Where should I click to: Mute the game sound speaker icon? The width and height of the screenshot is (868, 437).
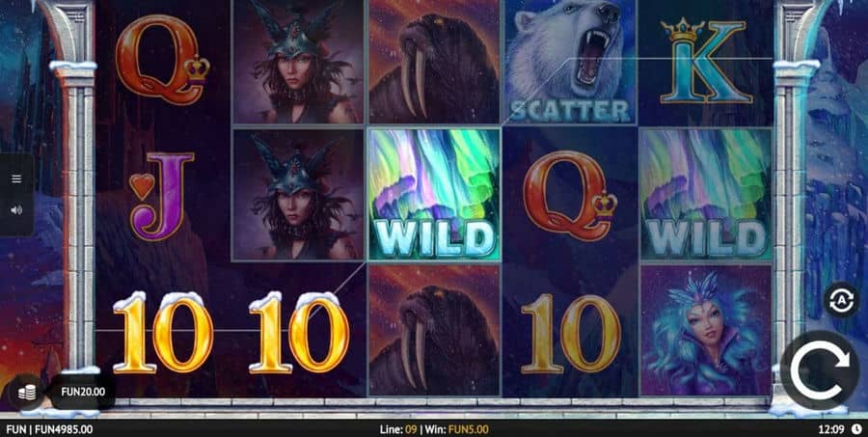point(16,210)
